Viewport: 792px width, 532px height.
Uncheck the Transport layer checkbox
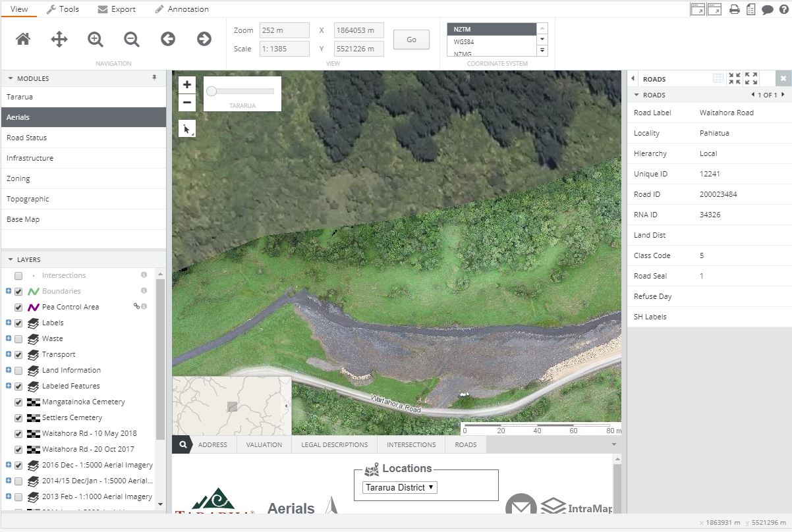click(x=18, y=355)
